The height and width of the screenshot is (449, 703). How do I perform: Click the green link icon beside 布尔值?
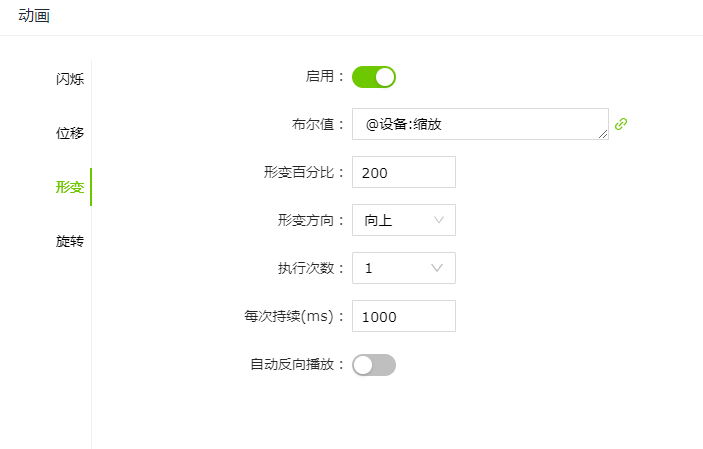coord(621,124)
